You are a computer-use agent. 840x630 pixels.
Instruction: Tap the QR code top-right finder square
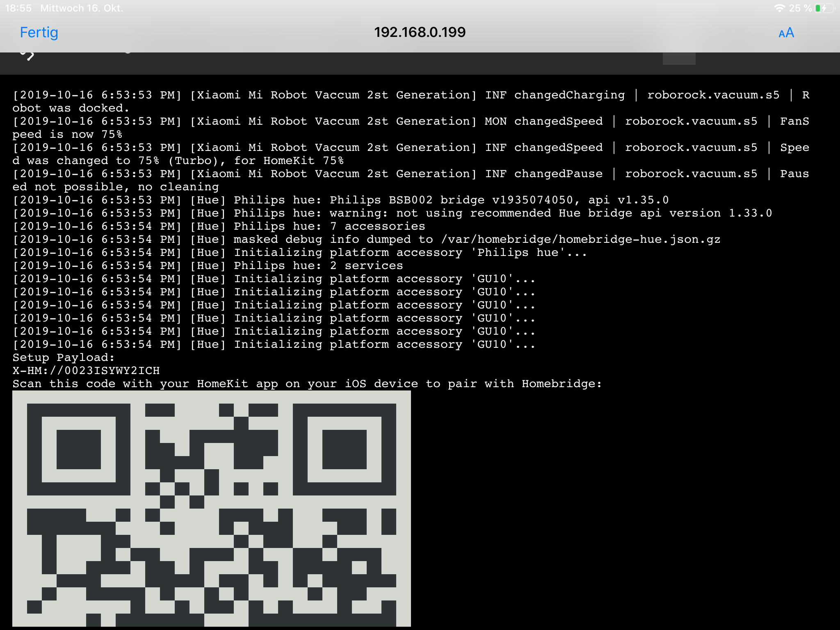[x=344, y=449]
